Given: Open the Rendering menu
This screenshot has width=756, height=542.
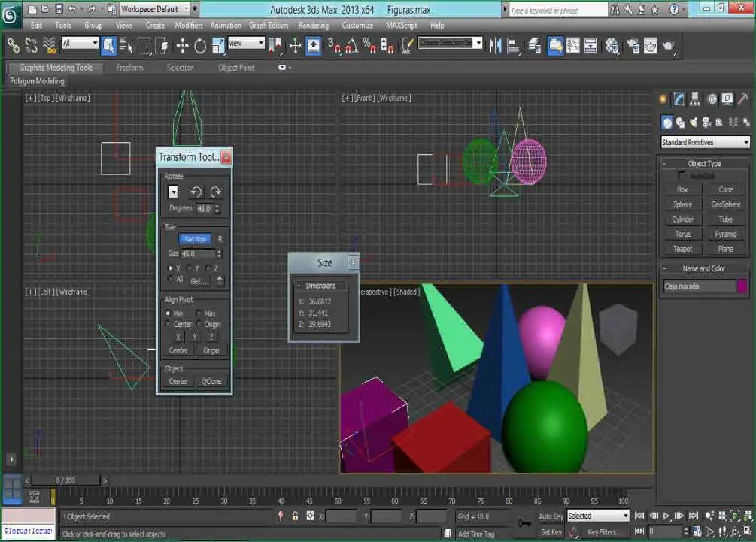Looking at the screenshot, I should click(314, 26).
